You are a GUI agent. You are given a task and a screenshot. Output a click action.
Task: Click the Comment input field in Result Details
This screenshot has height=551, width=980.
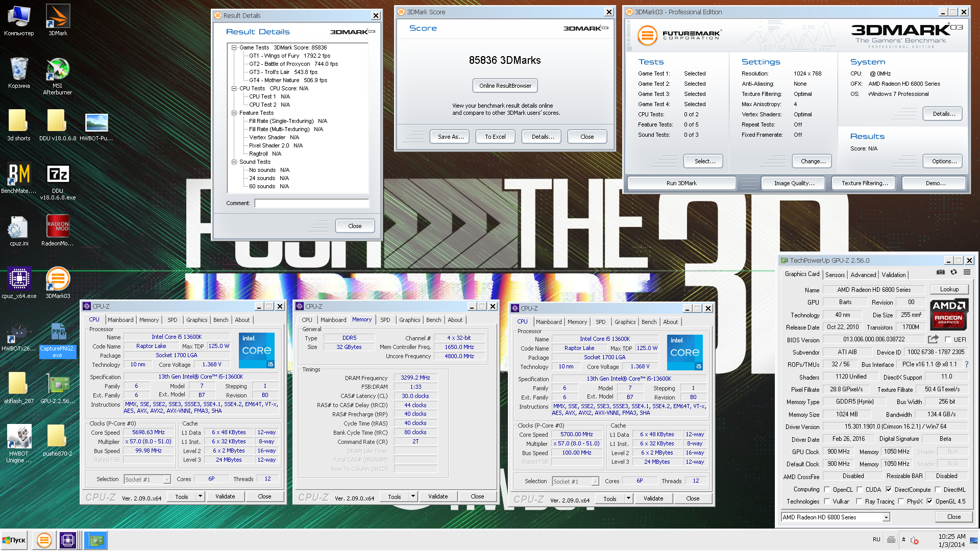(311, 203)
